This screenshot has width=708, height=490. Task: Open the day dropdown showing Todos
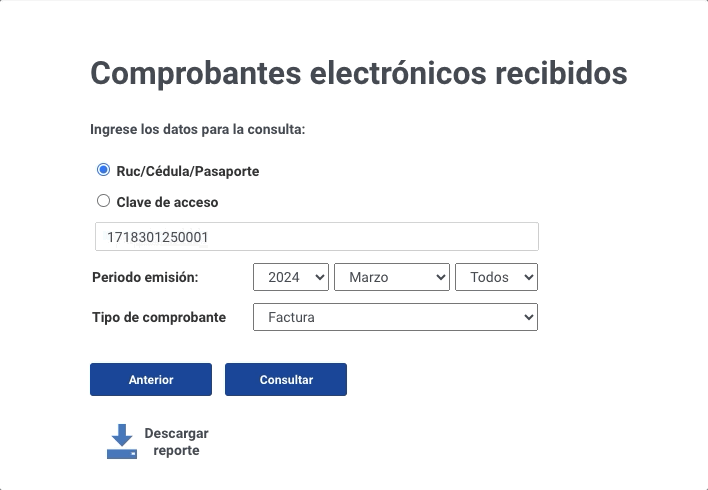[x=496, y=277]
